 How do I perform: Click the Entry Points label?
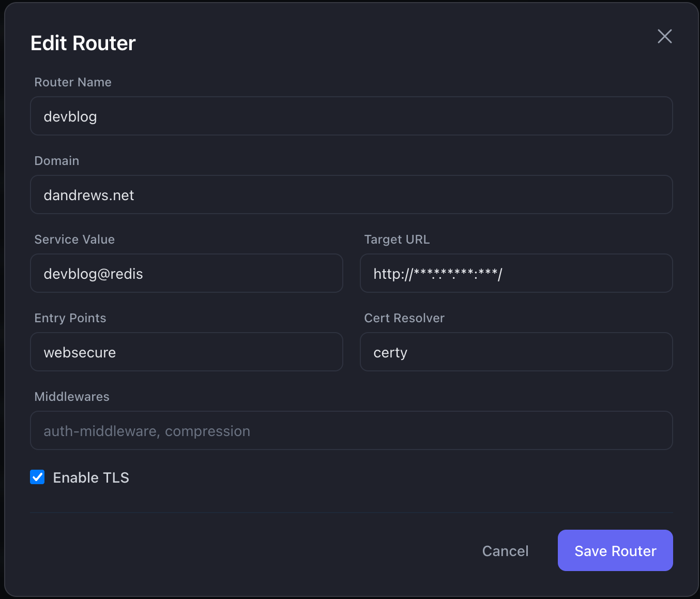click(x=70, y=318)
